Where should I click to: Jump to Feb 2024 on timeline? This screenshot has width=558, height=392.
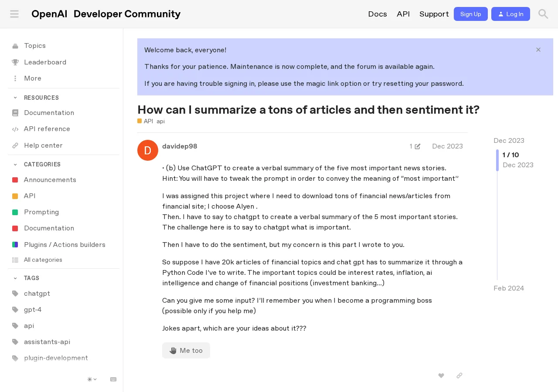tap(509, 288)
